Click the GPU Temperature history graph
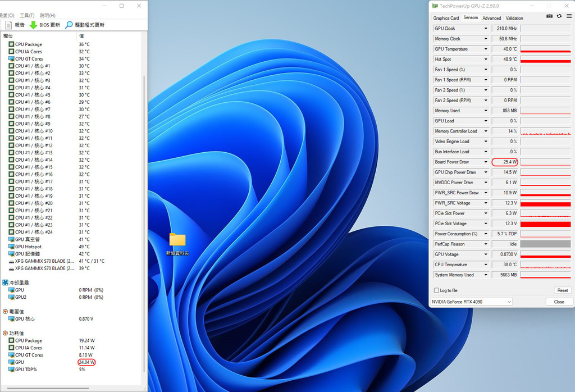The image size is (575, 392). (545, 49)
